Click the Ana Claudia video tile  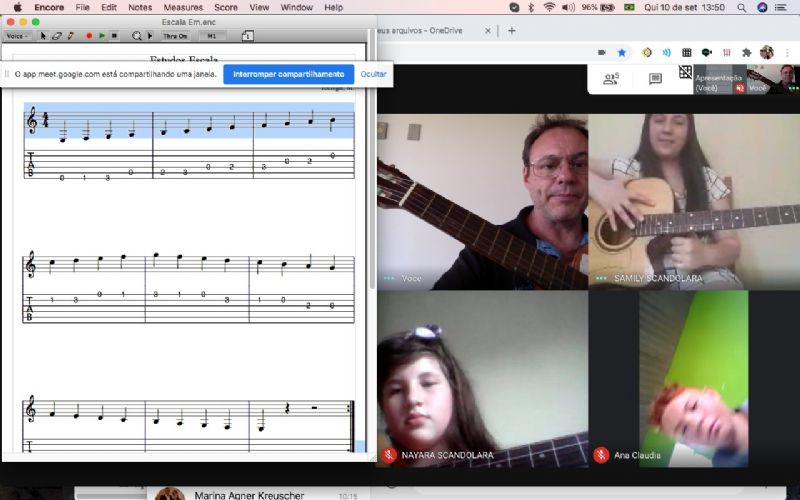(694, 379)
